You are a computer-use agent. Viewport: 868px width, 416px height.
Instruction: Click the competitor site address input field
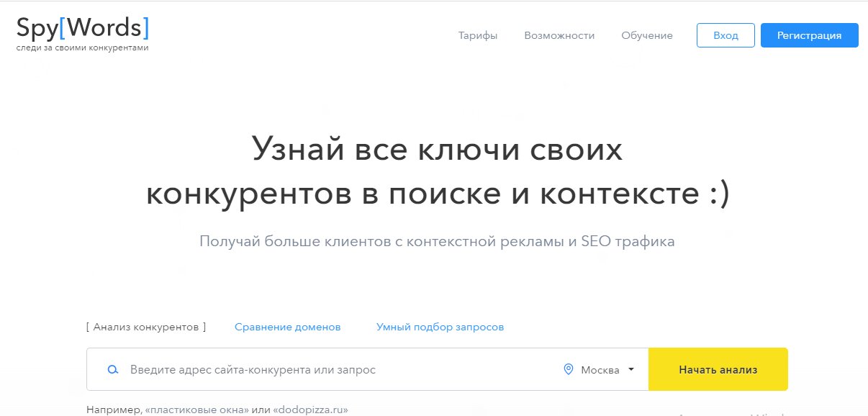point(288,368)
